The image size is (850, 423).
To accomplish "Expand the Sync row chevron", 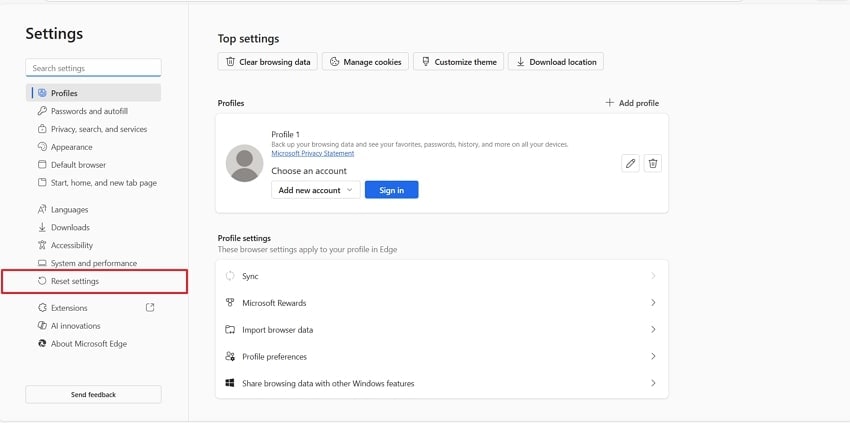I will tap(653, 276).
